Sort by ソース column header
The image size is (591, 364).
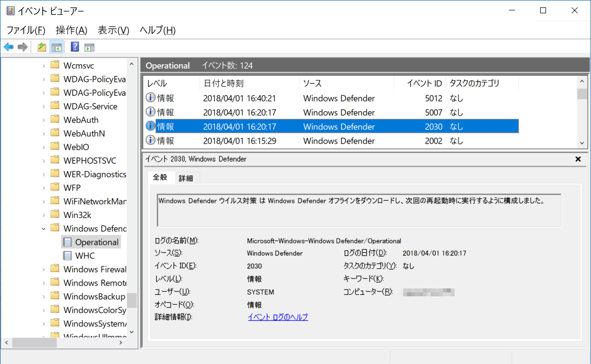(x=347, y=83)
